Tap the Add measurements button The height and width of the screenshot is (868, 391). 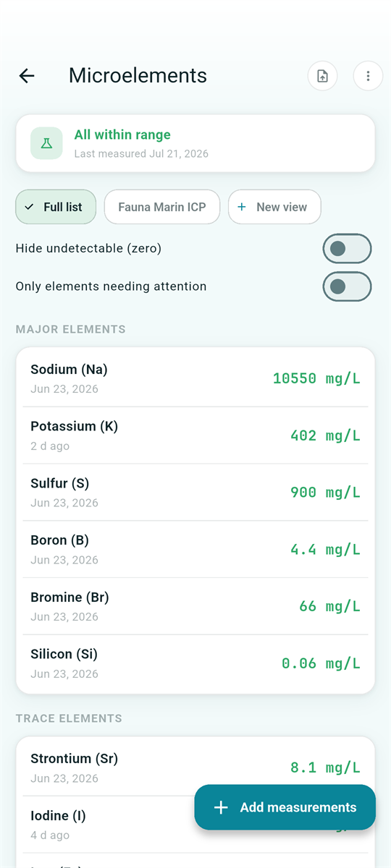285,807
